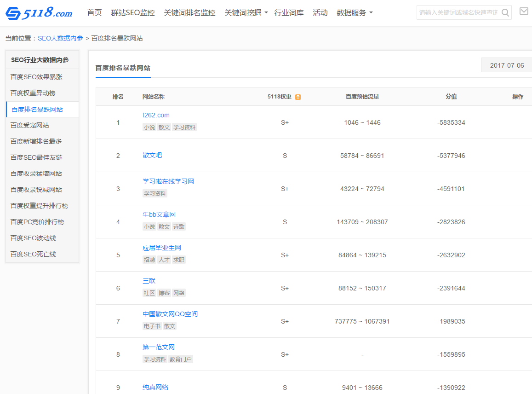Open 百度收录猛增网站 in sidebar
This screenshot has height=394, width=532.
36,174
